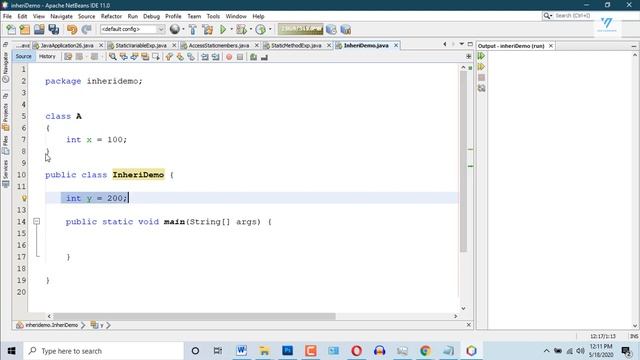Open the File menu

point(7,16)
